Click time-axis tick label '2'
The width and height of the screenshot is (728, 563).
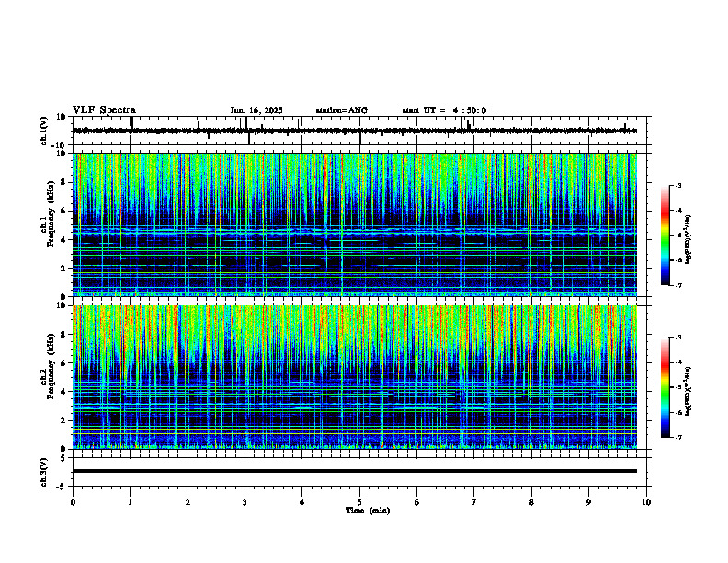pyautogui.click(x=188, y=502)
